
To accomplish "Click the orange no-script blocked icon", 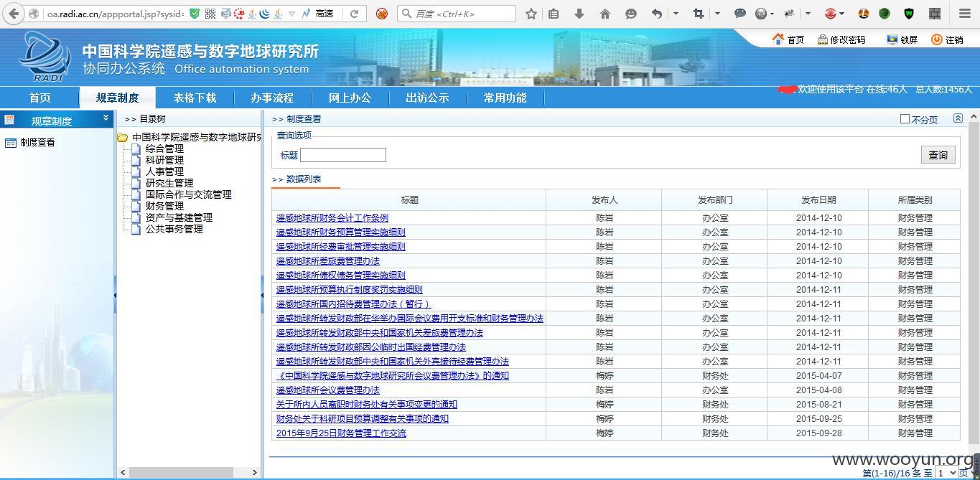I will click(382, 14).
